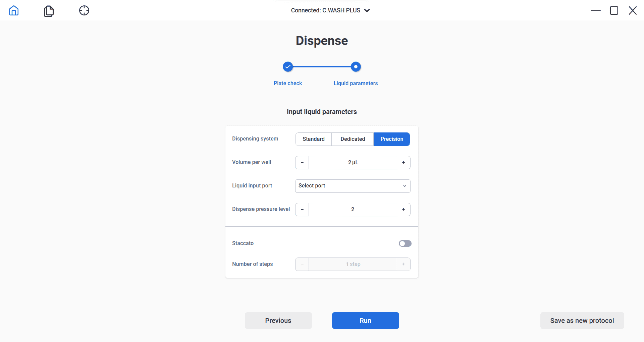Open the protocols documents icon
Screen dimensions: 644x342
click(49, 11)
